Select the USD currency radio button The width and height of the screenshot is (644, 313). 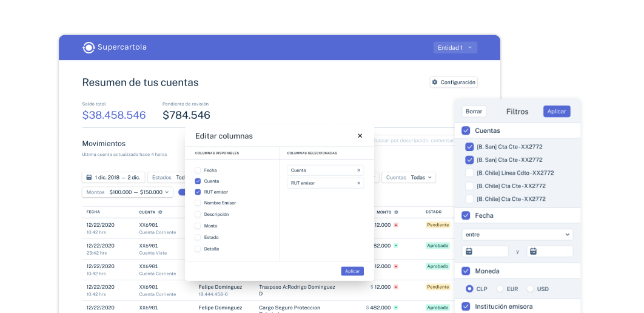pyautogui.click(x=530, y=289)
